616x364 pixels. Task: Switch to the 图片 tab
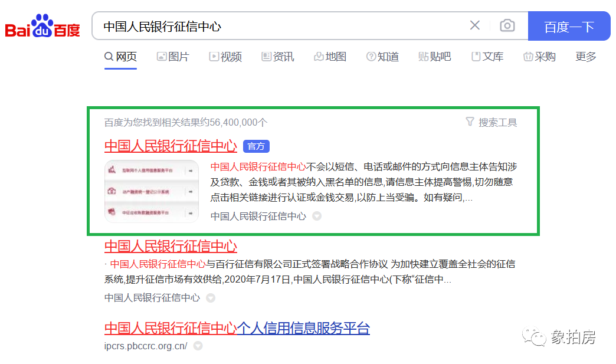point(173,57)
